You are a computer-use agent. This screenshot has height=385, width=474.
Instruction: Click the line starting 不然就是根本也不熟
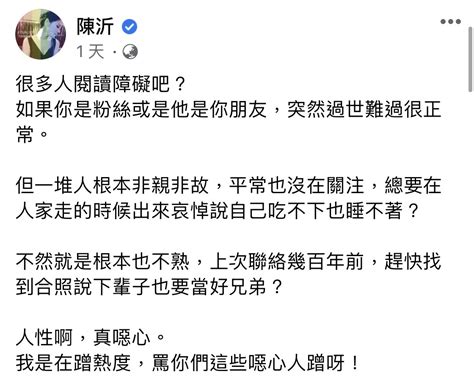[x=229, y=261]
